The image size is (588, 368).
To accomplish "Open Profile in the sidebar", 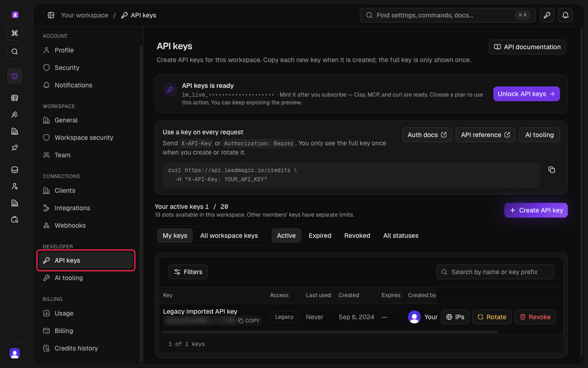I will click(86, 50).
